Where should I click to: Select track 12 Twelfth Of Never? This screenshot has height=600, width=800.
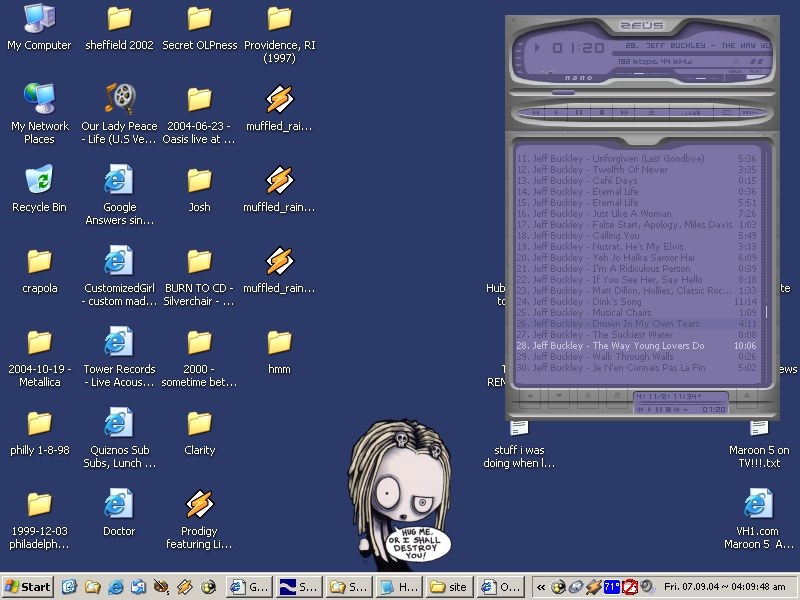(x=636, y=170)
